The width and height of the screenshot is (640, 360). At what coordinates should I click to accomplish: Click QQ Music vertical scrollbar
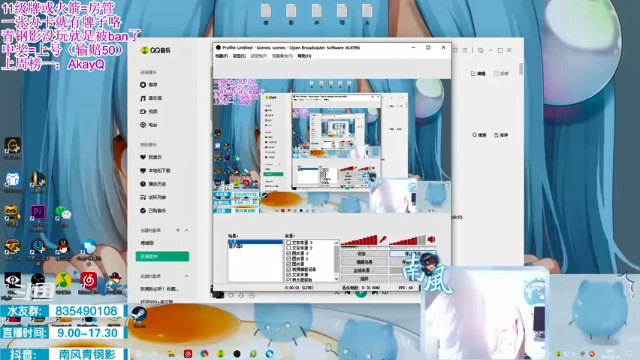coord(521,69)
